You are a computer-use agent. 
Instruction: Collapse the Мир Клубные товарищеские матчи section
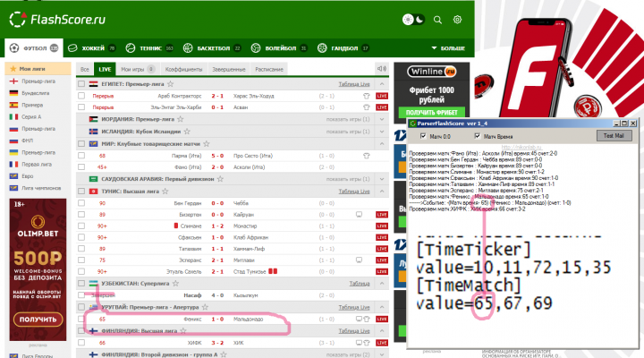pyautogui.click(x=382, y=144)
